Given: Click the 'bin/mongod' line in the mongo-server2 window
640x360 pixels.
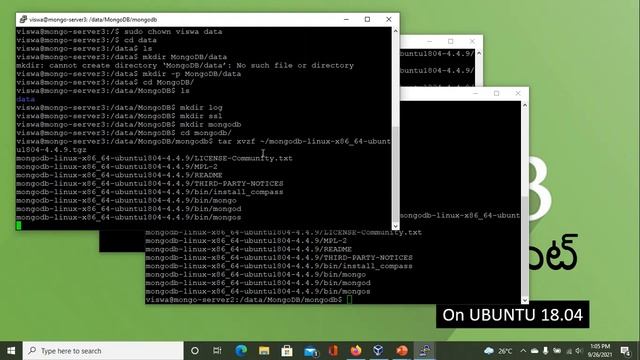Looking at the screenshot, I should click(x=258, y=283).
